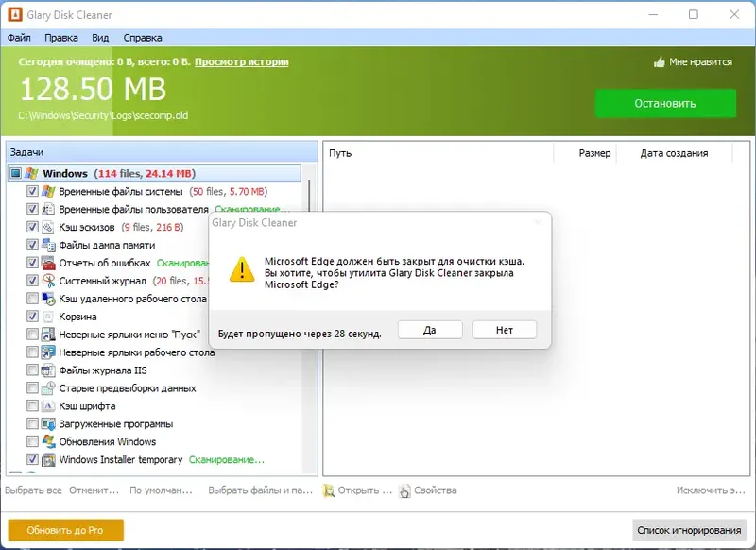The image size is (756, 550).
Task: Click the 'Обновления Windows' icon
Action: click(x=48, y=441)
